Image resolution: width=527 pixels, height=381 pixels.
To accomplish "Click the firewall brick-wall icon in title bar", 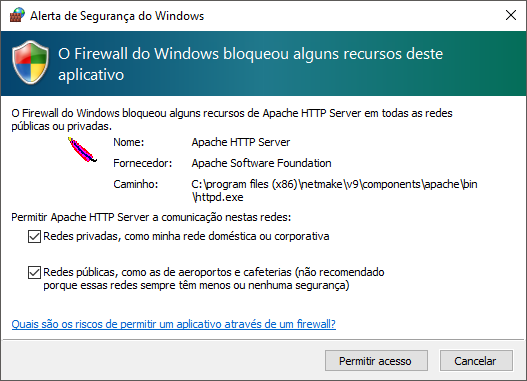I will coord(17,15).
